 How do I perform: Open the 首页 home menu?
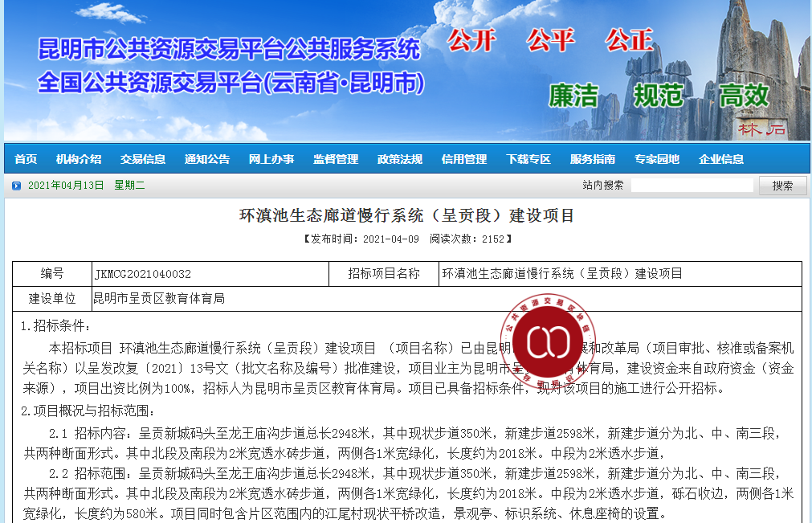(26, 159)
